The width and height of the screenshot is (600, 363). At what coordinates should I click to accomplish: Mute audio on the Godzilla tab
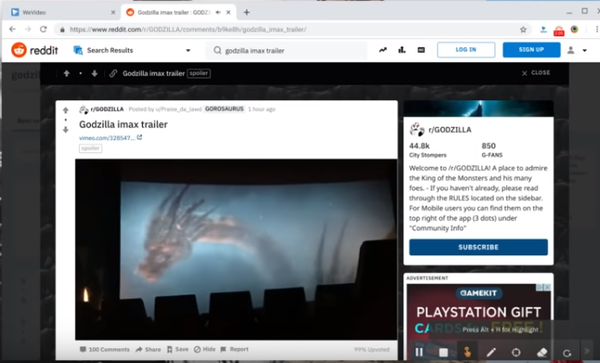(218, 12)
